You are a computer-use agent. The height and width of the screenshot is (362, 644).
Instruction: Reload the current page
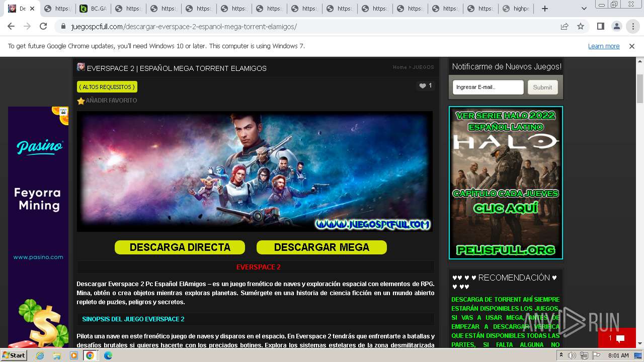[43, 26]
